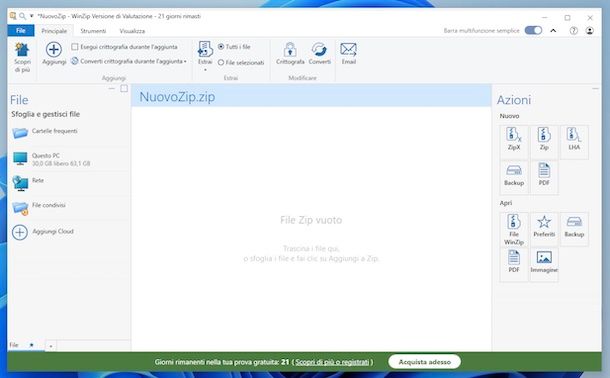Click the File Zip vuoto drop area text
The image size is (610, 378).
coord(311,220)
